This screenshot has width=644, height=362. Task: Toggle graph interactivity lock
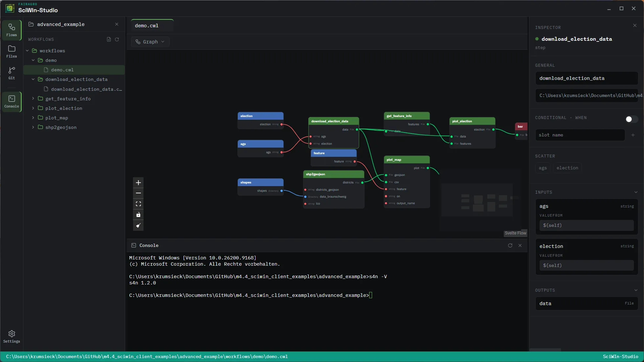(138, 215)
